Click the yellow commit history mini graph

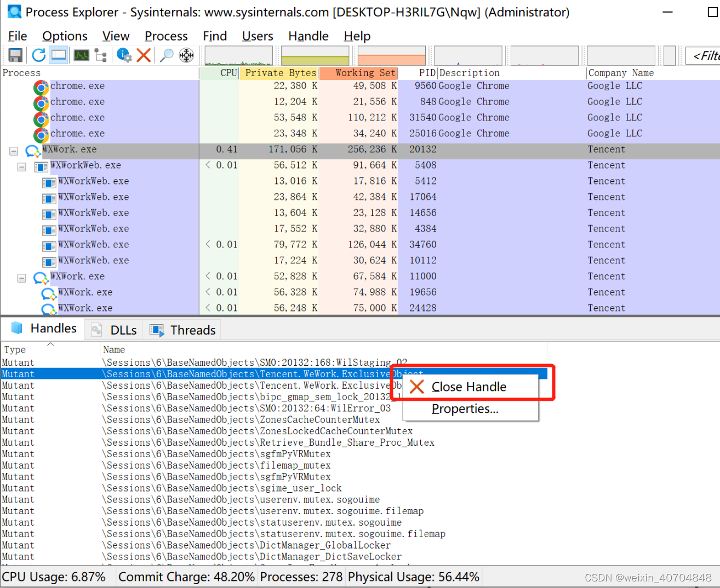pyautogui.click(x=315, y=56)
